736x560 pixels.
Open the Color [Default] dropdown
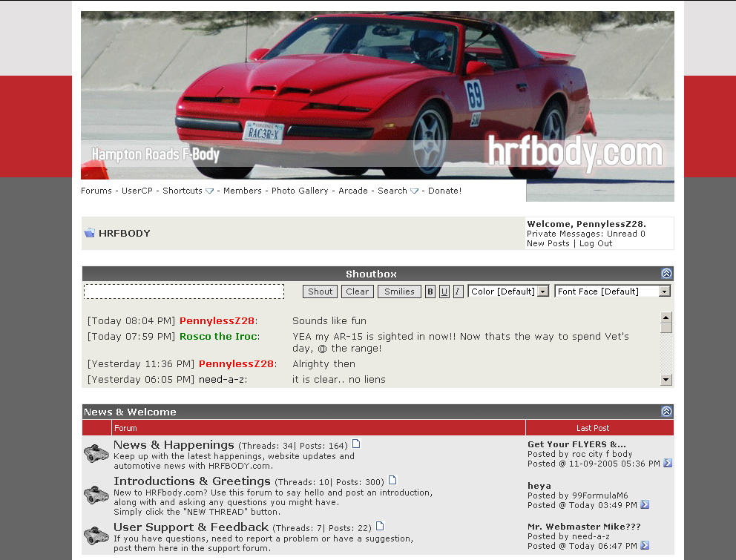pos(508,291)
